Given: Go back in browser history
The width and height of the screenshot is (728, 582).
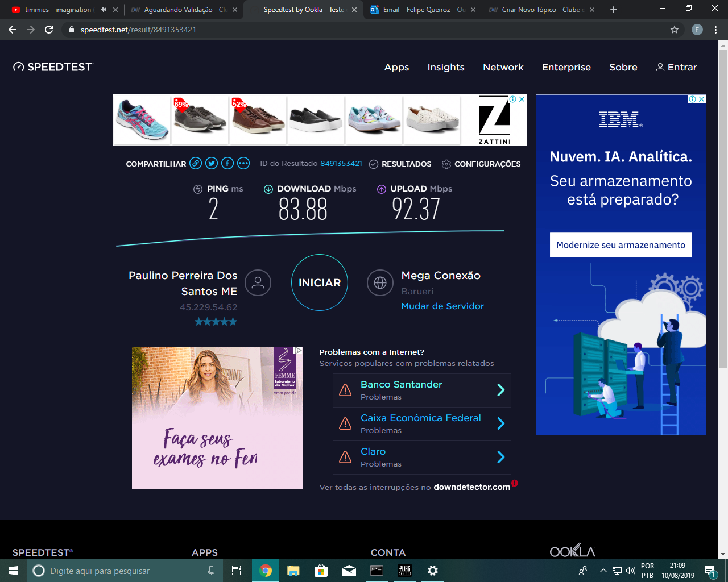Looking at the screenshot, I should pyautogui.click(x=13, y=30).
